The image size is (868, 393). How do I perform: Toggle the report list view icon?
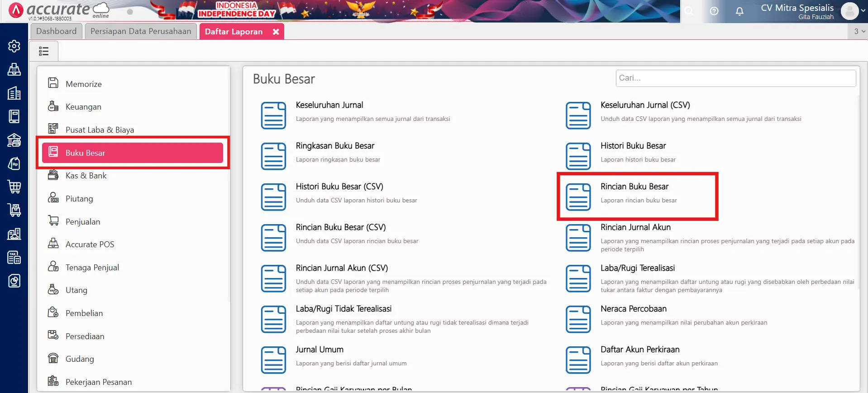44,51
